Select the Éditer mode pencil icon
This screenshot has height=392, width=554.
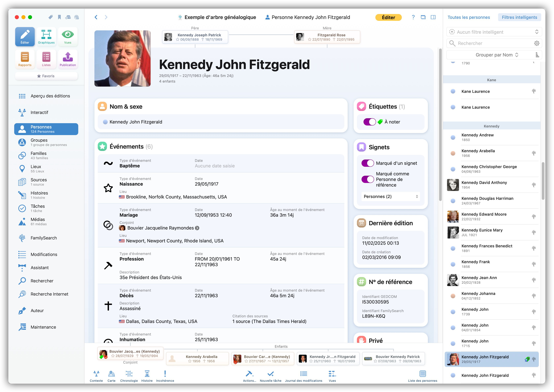(25, 36)
